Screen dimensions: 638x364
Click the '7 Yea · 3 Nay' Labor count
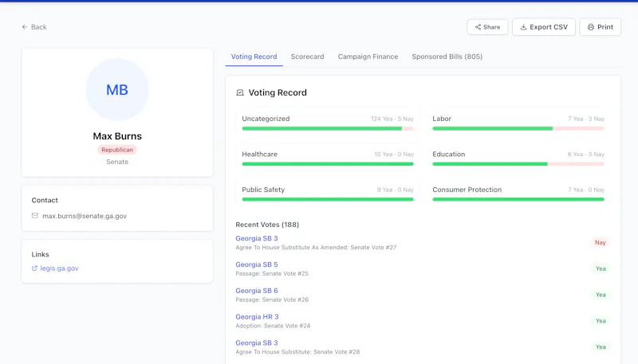point(586,119)
